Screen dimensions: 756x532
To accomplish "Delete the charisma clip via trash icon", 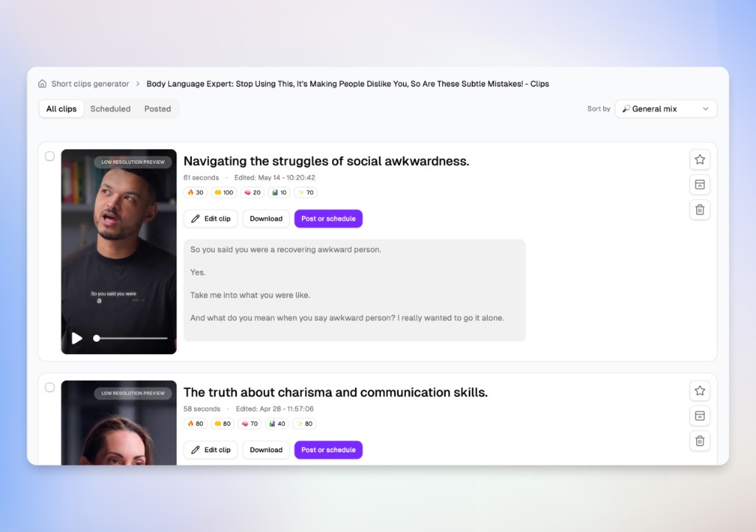I will (700, 441).
